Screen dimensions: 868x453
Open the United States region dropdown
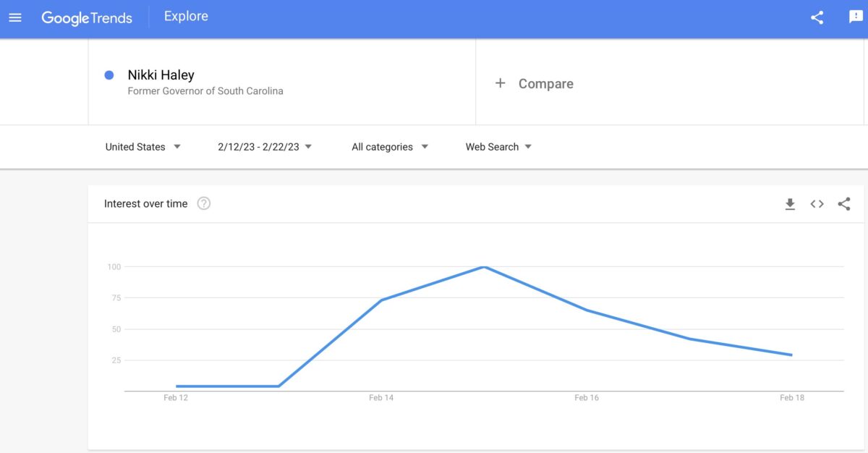pyautogui.click(x=143, y=147)
